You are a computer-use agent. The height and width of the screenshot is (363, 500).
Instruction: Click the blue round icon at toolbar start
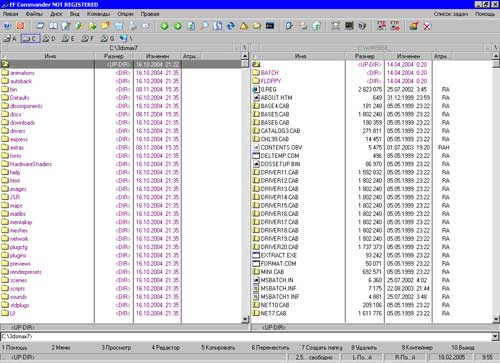(7, 26)
